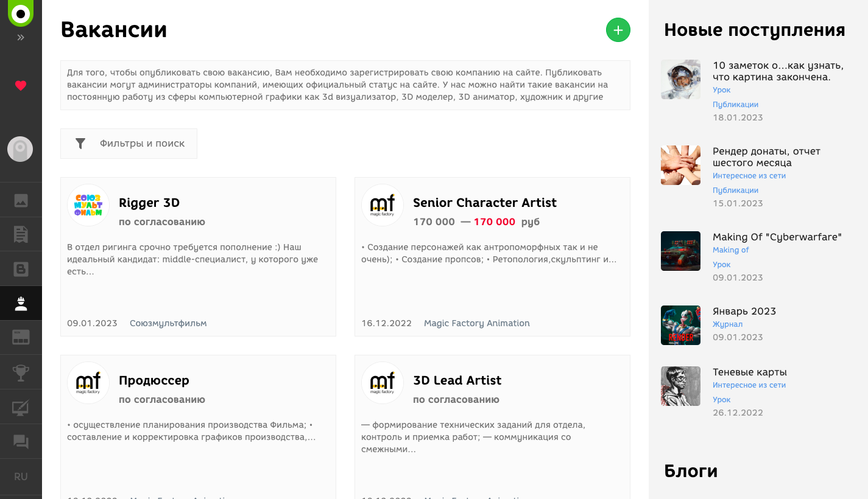
Task: Open the blogs icon in sidebar
Action: pyautogui.click(x=21, y=269)
